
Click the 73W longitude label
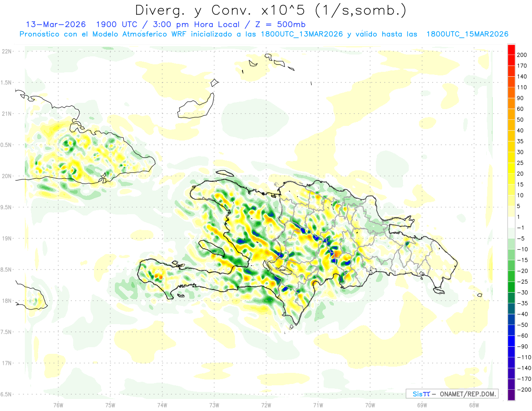[214, 405]
